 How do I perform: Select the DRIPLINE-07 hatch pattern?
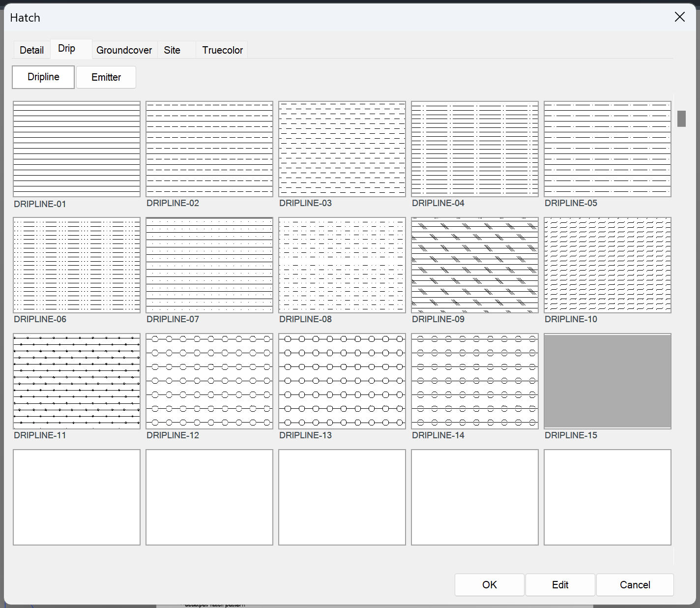click(x=209, y=265)
